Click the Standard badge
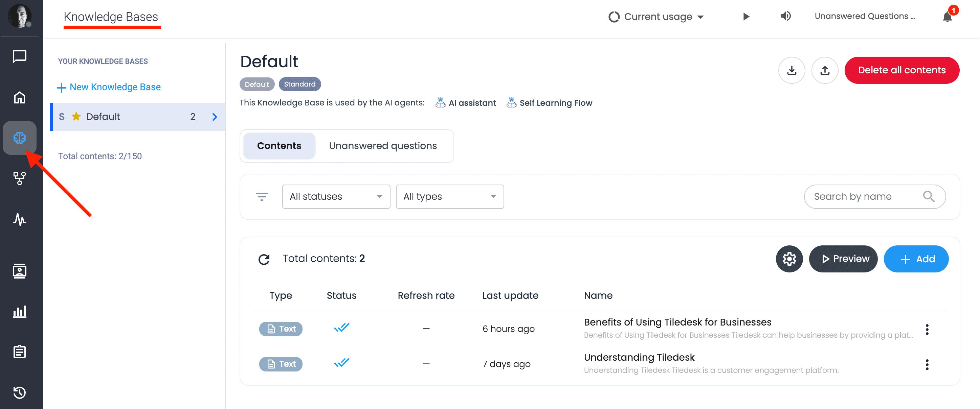 pos(300,84)
